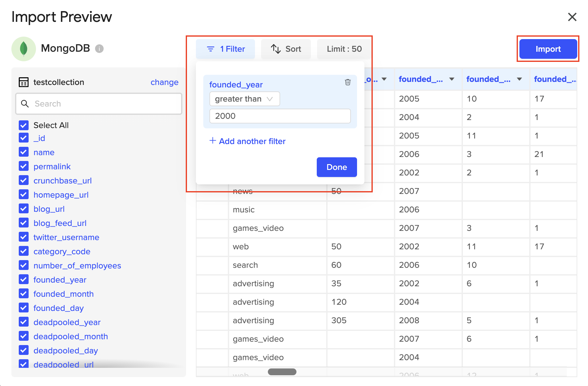
Task: Uncheck the twitter_username checkbox
Action: click(x=24, y=237)
